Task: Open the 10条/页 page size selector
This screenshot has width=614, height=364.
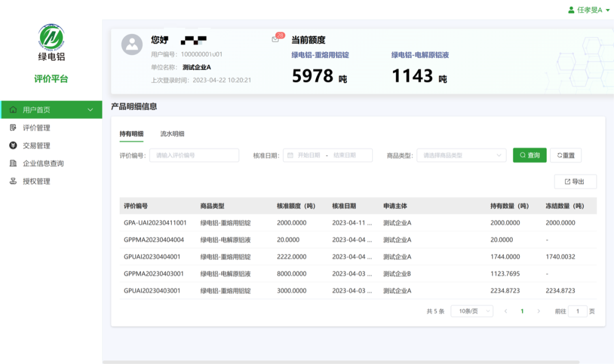Action: point(471,311)
